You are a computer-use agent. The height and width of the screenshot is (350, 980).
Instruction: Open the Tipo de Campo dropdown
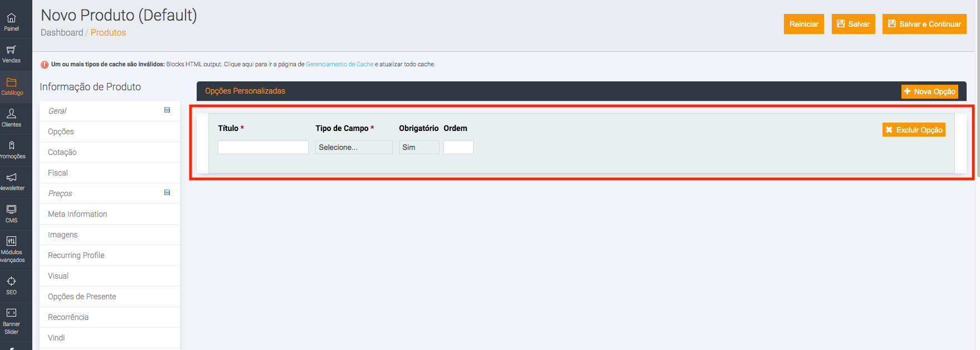coord(354,147)
